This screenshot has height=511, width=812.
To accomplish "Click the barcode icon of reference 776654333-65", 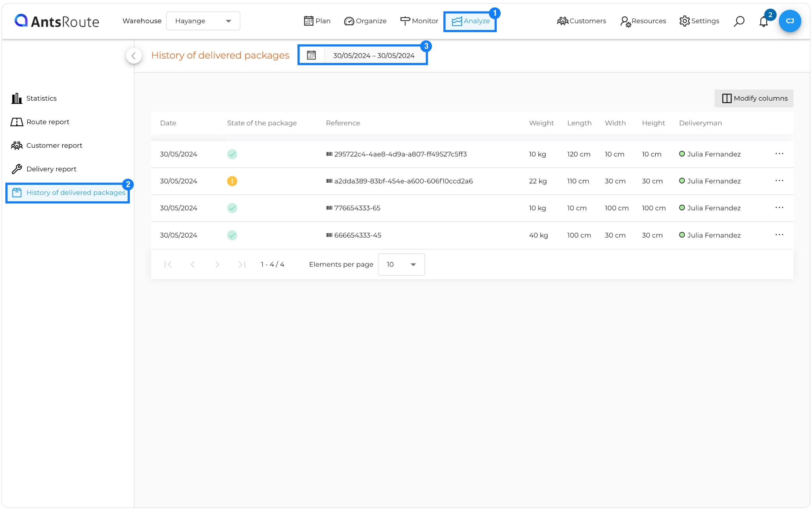I will [329, 208].
